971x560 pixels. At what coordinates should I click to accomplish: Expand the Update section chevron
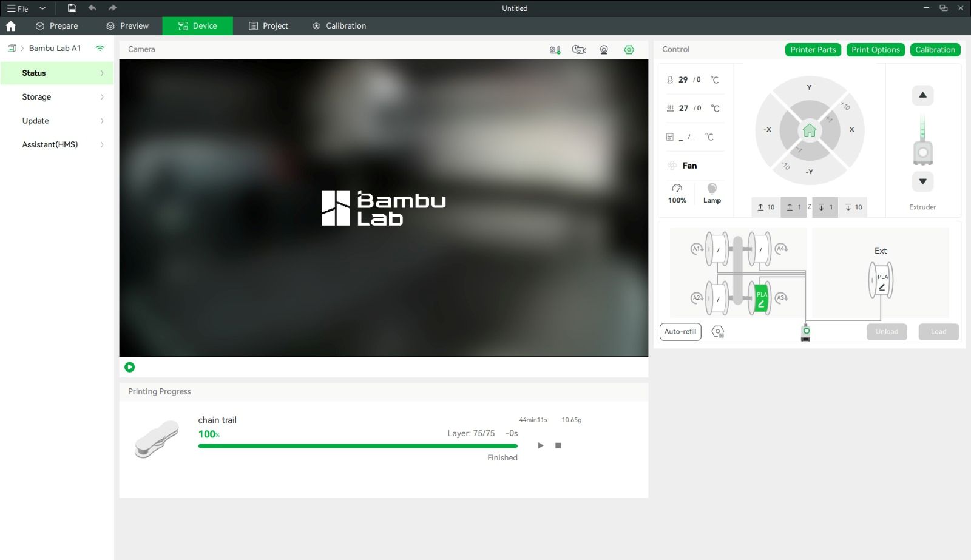pyautogui.click(x=102, y=121)
